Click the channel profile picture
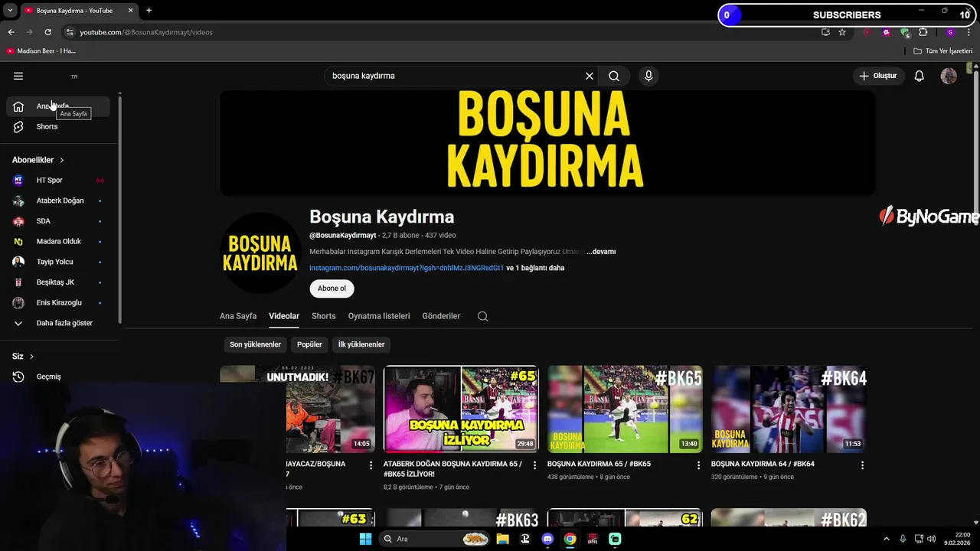Viewport: 980px width, 551px height. (260, 253)
